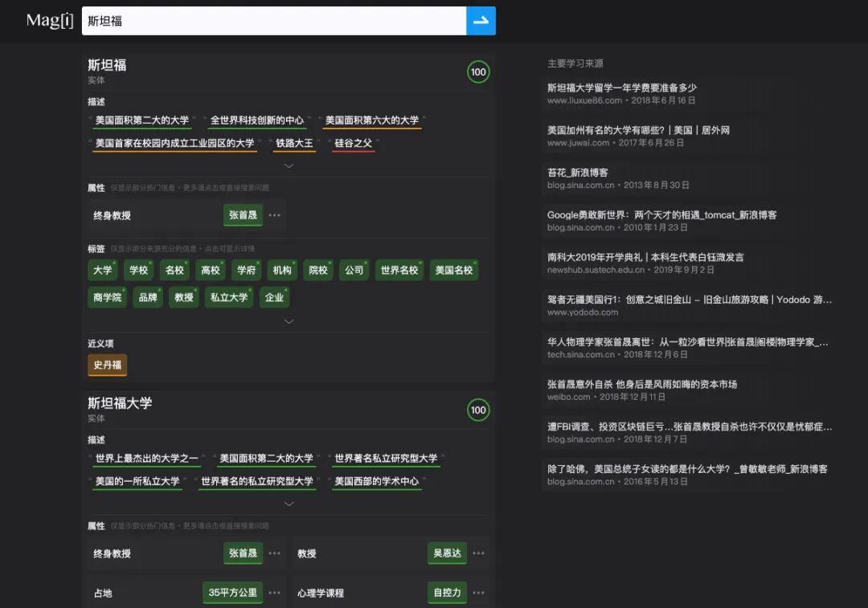This screenshot has width=868, height=608.
Task: Click synonym 史丹福
Action: pyautogui.click(x=108, y=365)
